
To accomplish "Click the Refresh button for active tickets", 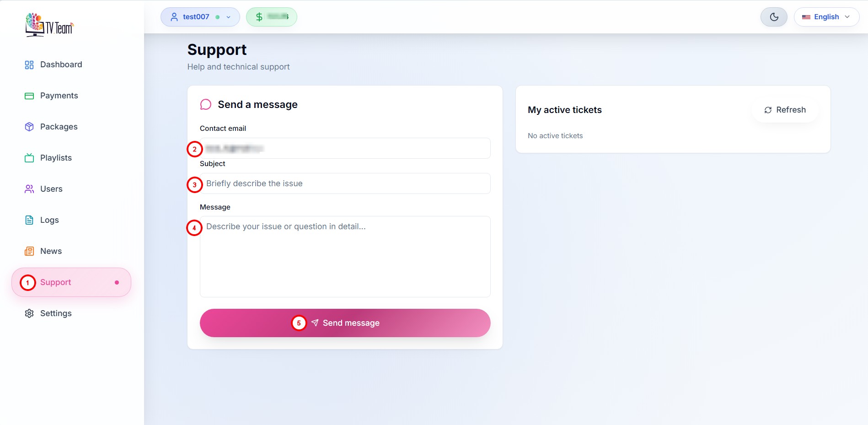I will coord(784,110).
